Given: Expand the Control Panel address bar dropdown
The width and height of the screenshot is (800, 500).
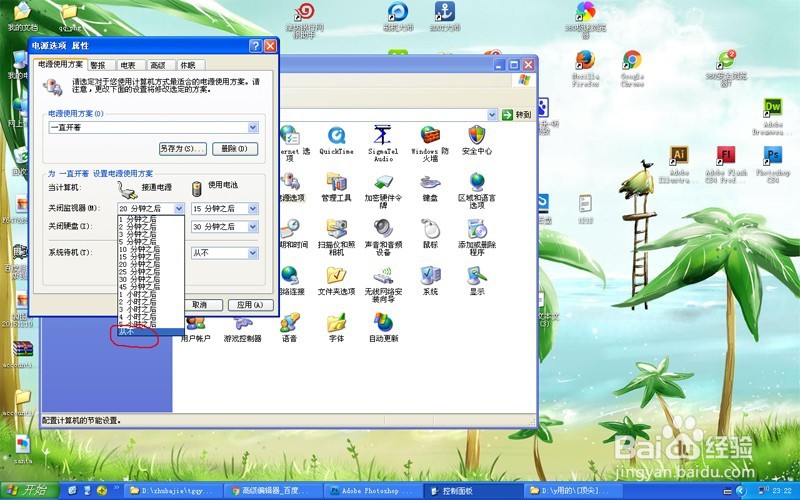Looking at the screenshot, I should pos(492,115).
